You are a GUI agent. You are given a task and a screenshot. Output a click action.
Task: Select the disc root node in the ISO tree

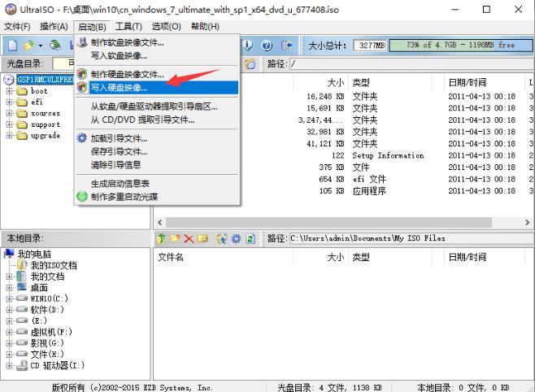click(45, 80)
